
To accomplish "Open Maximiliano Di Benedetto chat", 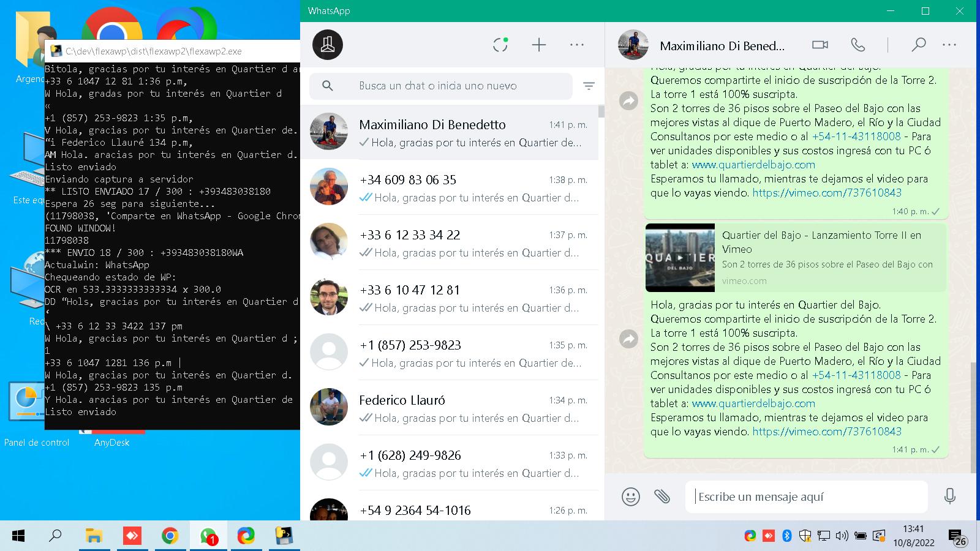I will click(449, 132).
